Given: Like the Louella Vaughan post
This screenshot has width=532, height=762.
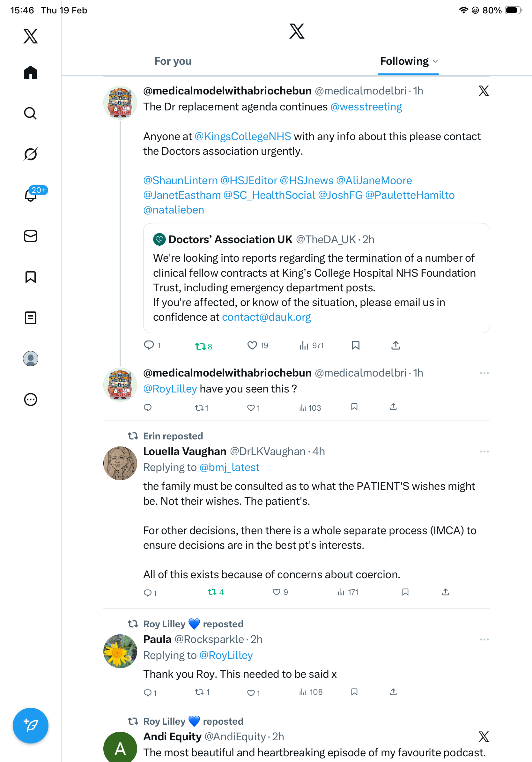Looking at the screenshot, I should (276, 592).
